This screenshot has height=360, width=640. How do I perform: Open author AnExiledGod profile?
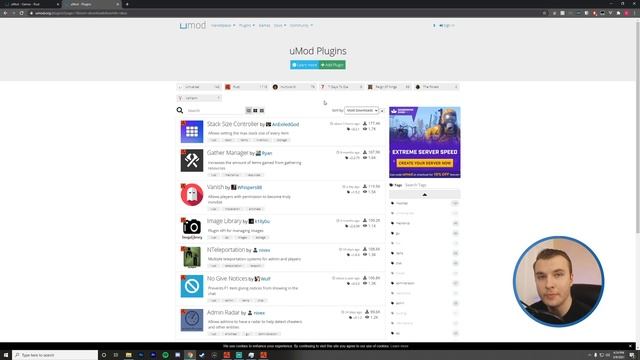285,124
